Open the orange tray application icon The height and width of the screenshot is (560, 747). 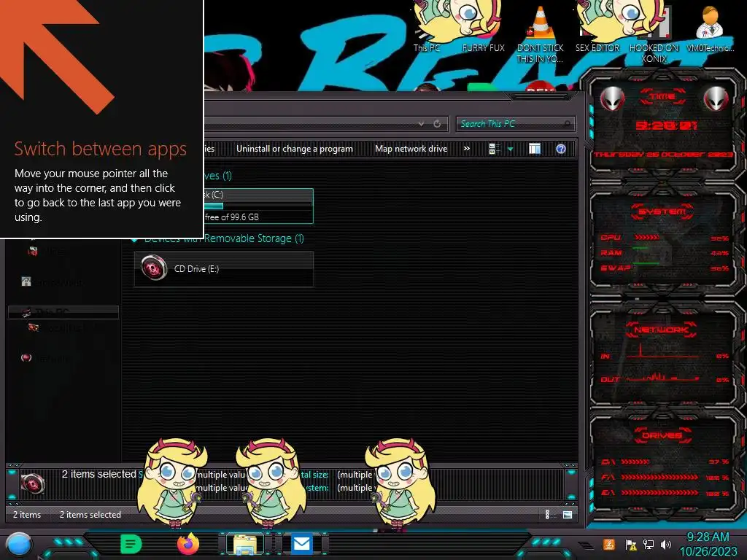[609, 544]
